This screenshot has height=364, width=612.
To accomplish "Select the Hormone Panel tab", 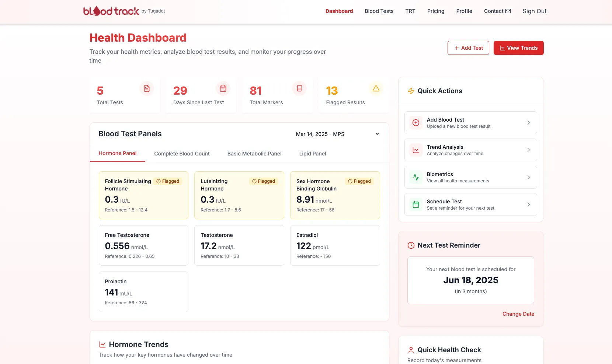I will tap(118, 153).
